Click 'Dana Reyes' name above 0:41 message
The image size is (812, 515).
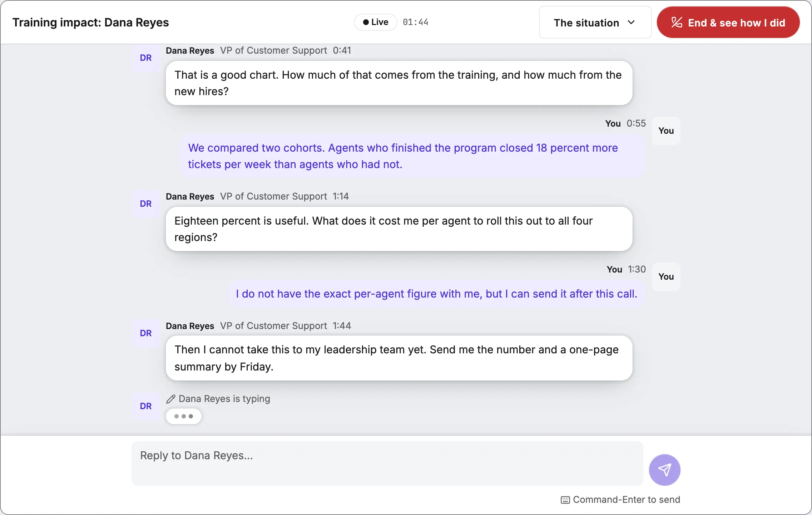[190, 51]
